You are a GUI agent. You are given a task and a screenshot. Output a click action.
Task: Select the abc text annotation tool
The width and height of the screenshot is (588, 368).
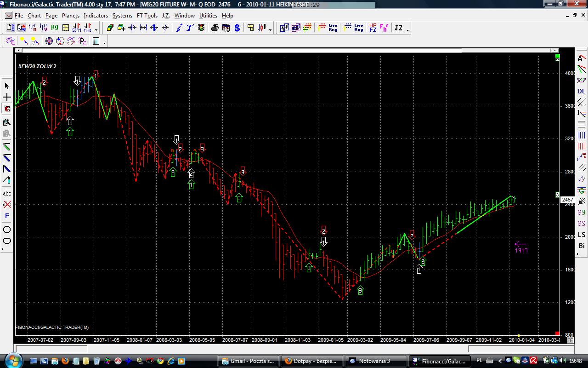pyautogui.click(x=7, y=193)
